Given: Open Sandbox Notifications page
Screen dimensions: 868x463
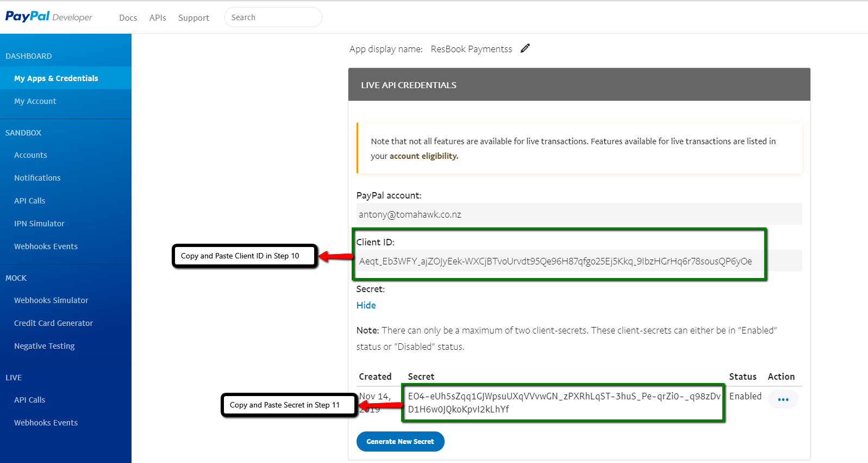Looking at the screenshot, I should pos(38,178).
